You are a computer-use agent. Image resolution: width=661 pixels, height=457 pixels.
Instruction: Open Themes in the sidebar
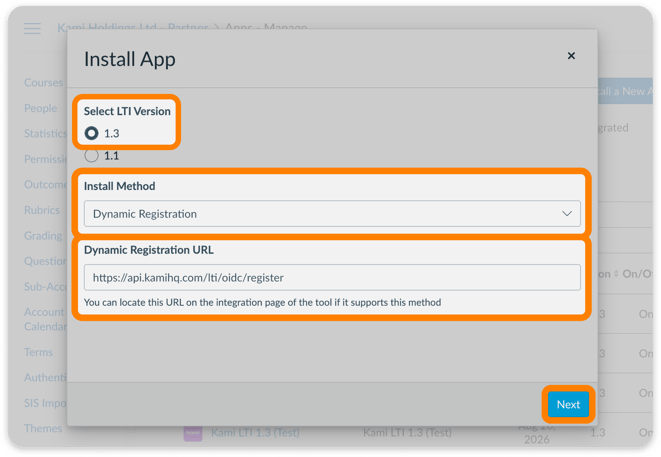[43, 428]
